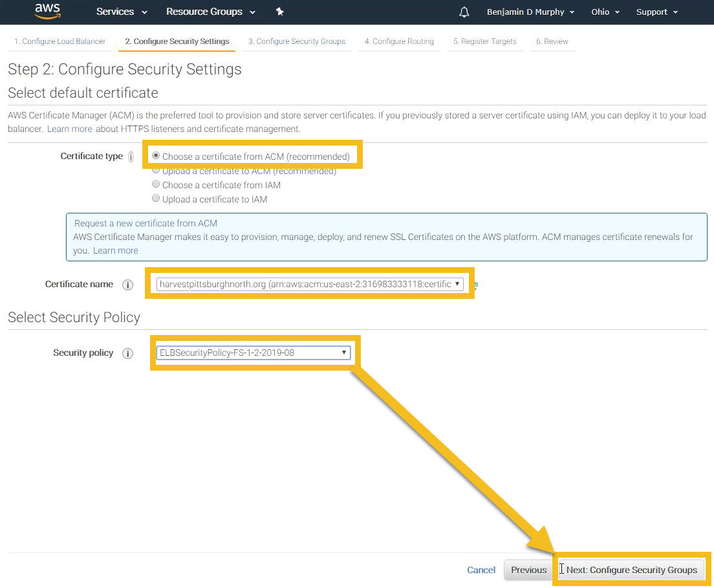Open Benjamin D Murphy account menu
The width and height of the screenshot is (714, 588).
click(x=530, y=12)
